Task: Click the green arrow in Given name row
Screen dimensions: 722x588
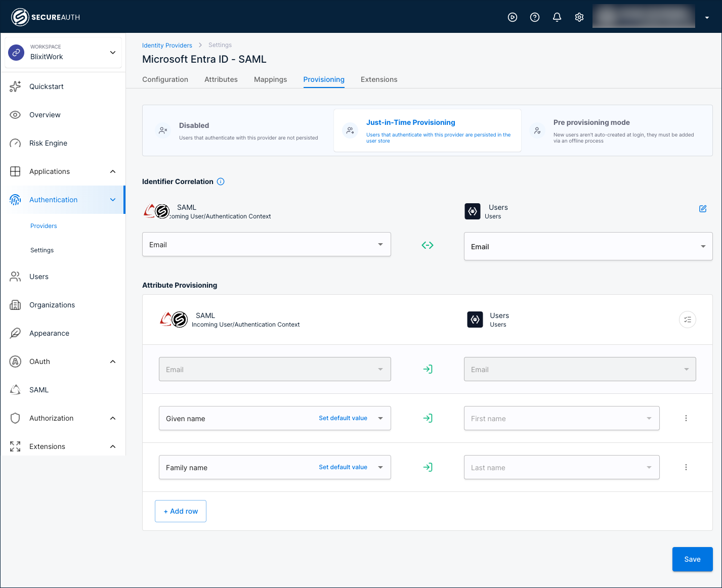Action: [428, 418]
